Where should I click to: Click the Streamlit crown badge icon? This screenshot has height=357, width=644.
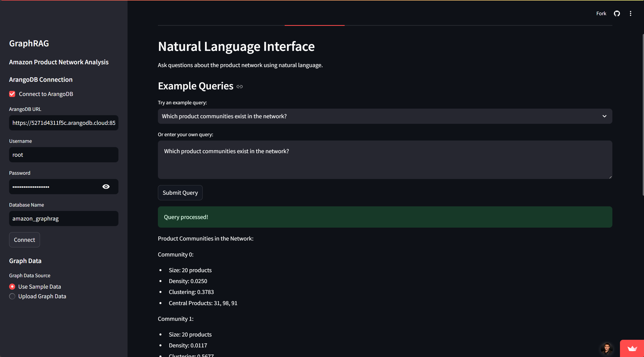pyautogui.click(x=632, y=349)
